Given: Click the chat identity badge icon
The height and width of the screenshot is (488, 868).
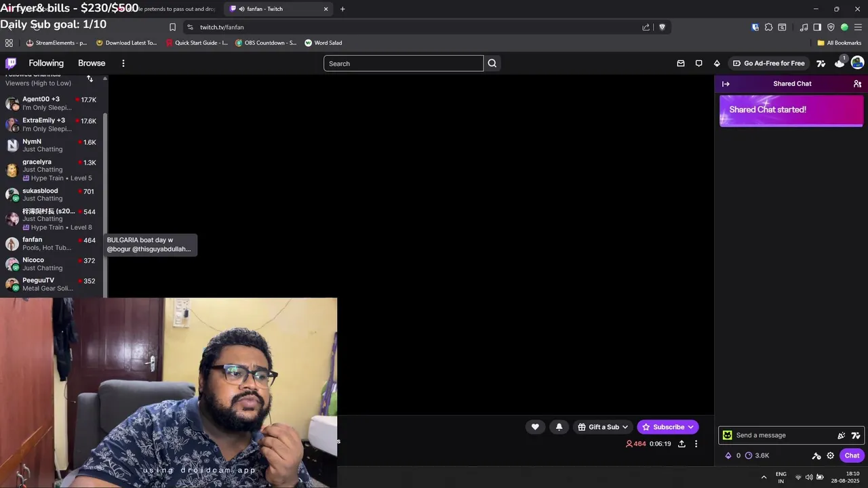Looking at the screenshot, I should coord(728,435).
